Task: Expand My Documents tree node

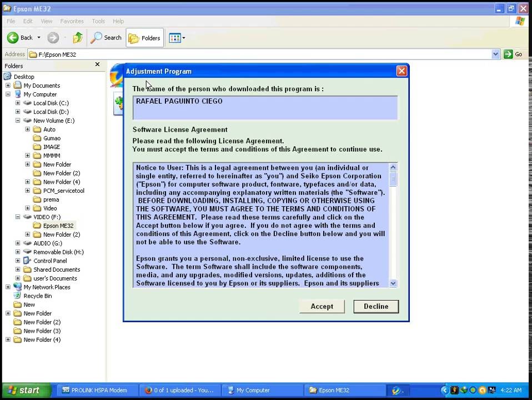Action: click(8, 85)
